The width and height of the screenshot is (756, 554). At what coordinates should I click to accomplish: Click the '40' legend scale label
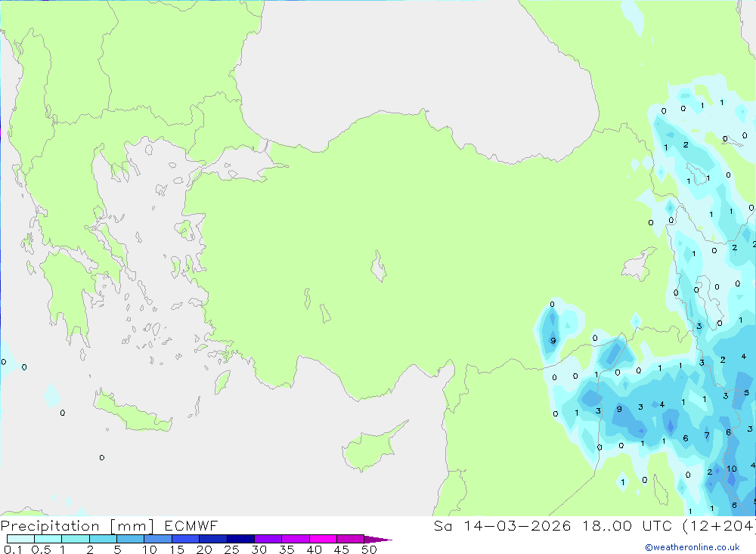point(314,549)
